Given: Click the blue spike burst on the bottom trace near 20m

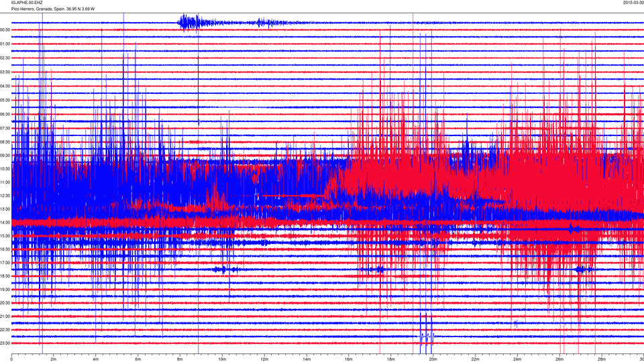Looking at the screenshot, I should pyautogui.click(x=427, y=335).
